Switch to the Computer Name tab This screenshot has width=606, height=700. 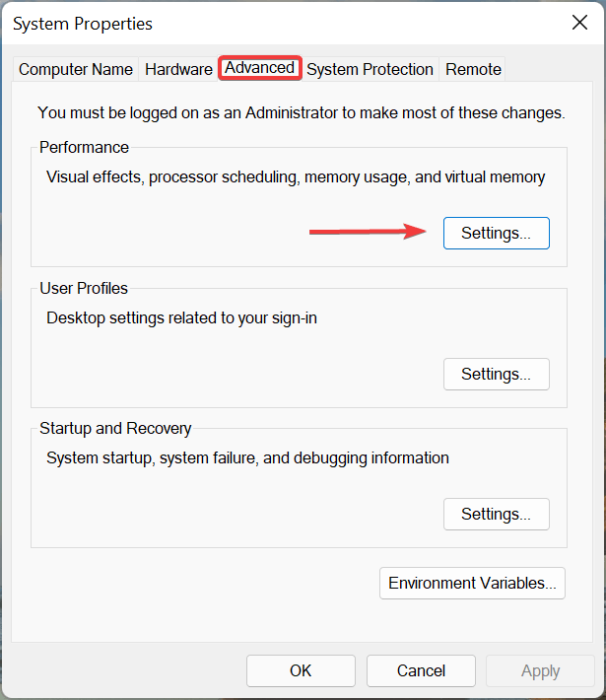[76, 69]
